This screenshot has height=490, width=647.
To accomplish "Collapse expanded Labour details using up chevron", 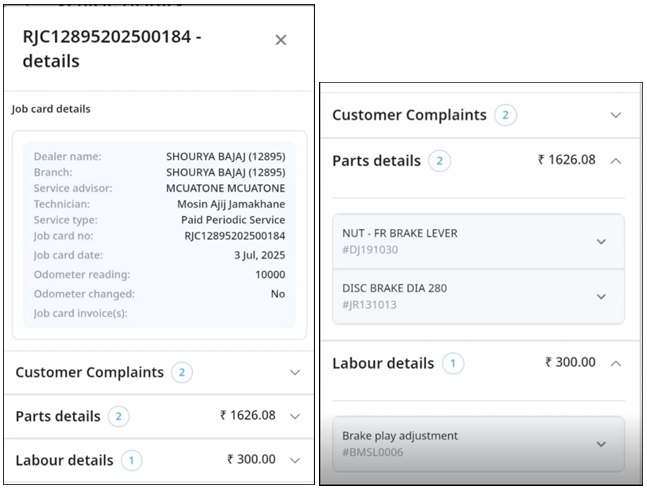I will coord(615,363).
